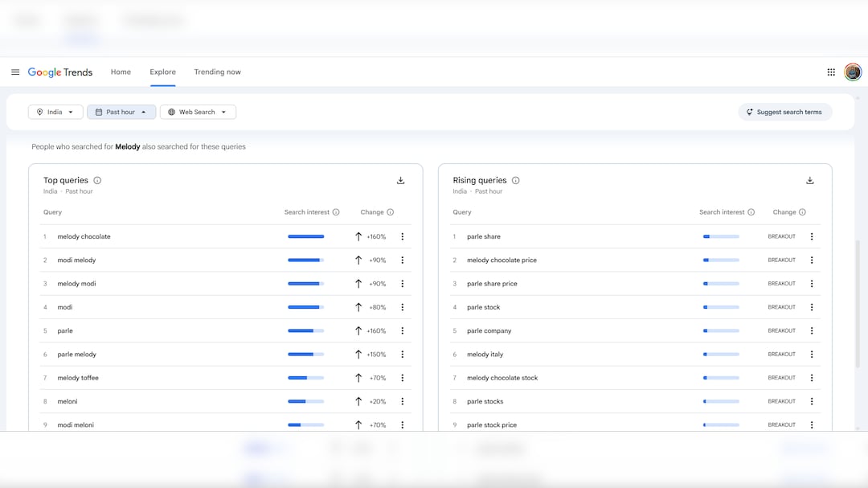The width and height of the screenshot is (868, 488).
Task: Open more options for meloni
Action: tap(403, 402)
